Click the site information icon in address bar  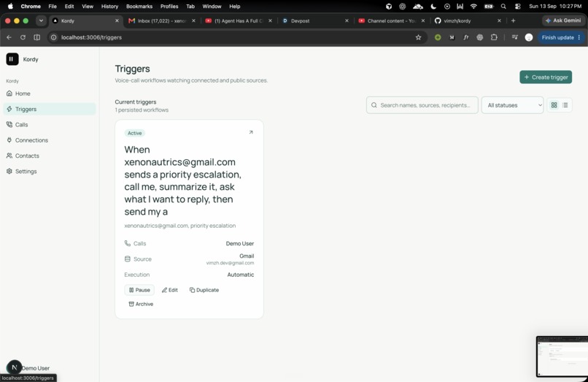pos(54,37)
